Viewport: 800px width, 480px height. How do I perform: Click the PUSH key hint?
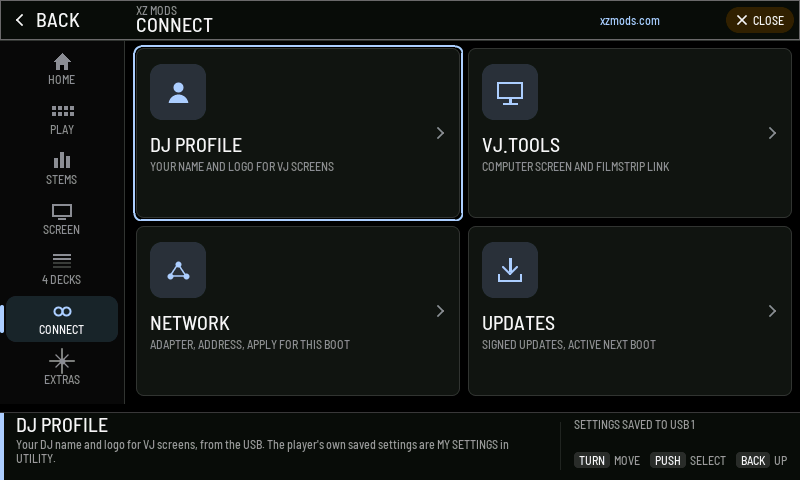(667, 461)
